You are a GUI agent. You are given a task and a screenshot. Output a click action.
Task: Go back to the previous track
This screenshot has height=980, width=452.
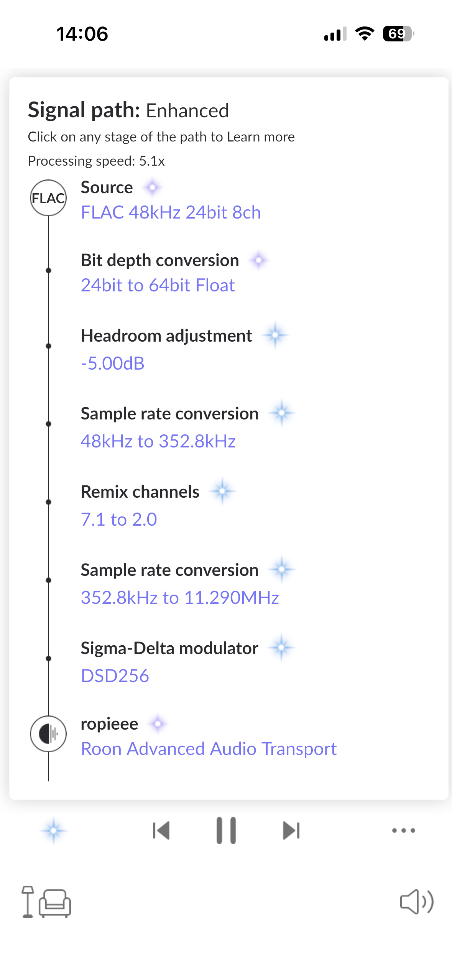[161, 830]
